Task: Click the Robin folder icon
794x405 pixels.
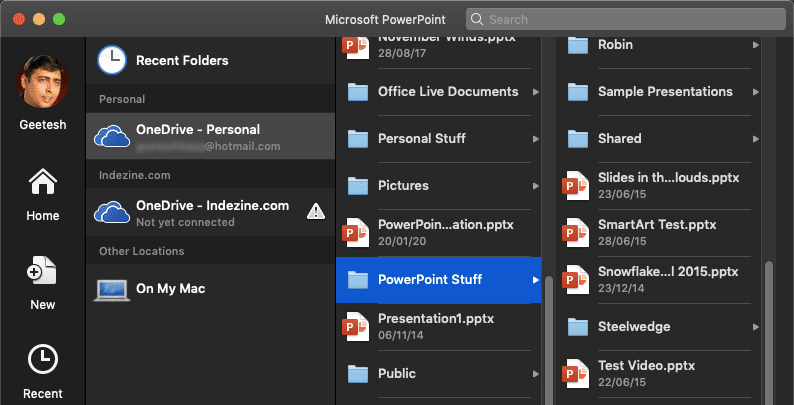Action: (x=578, y=45)
